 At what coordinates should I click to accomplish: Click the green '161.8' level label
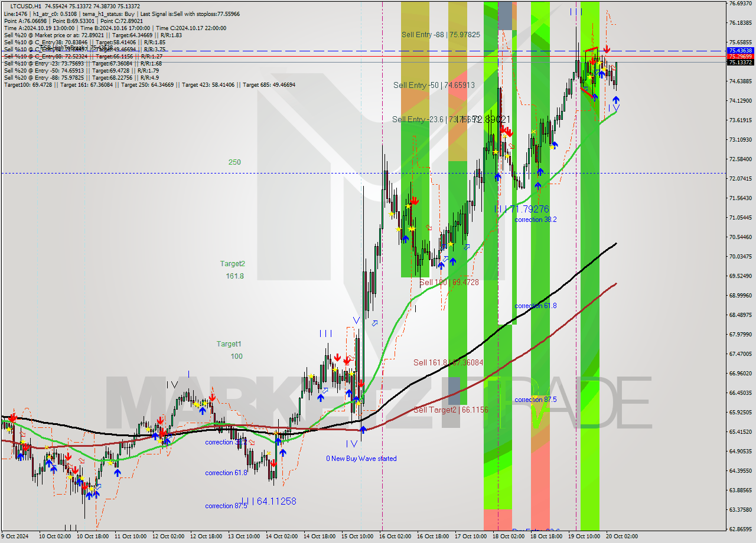click(234, 276)
